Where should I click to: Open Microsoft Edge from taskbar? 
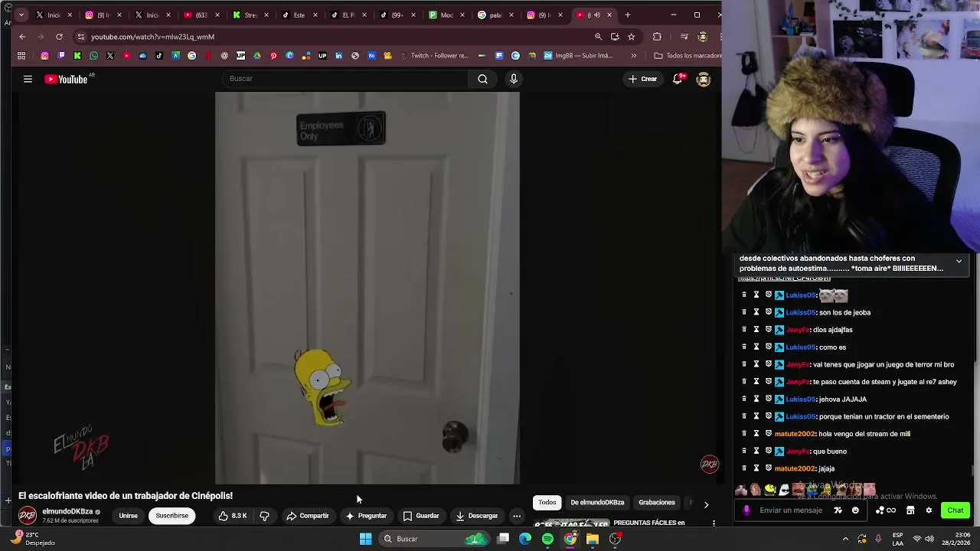pos(525,539)
